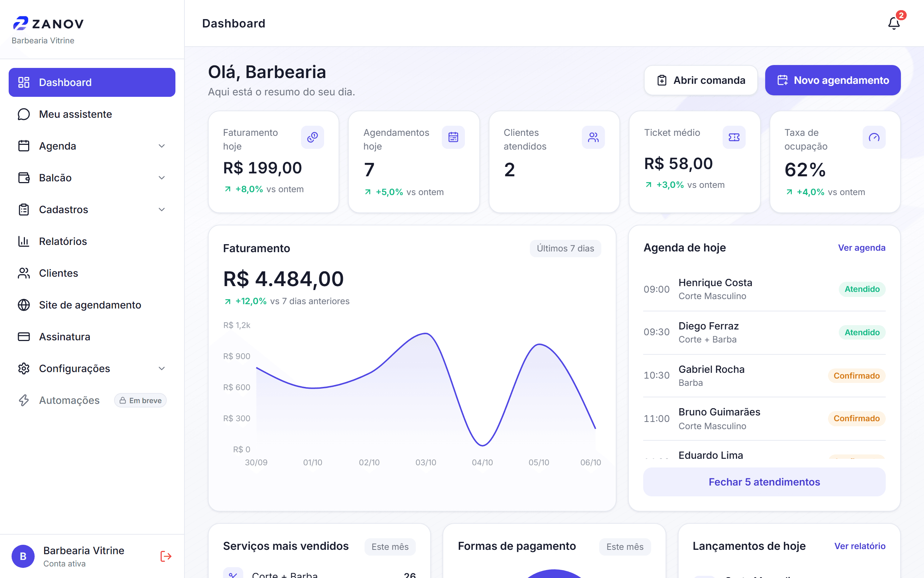Click the Clientes users icon in sidebar
The height and width of the screenshot is (578, 924).
pos(24,273)
